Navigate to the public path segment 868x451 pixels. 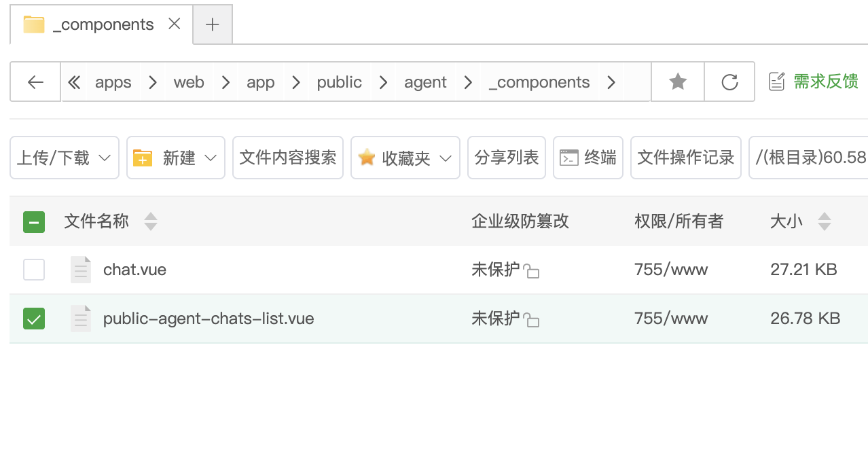339,82
